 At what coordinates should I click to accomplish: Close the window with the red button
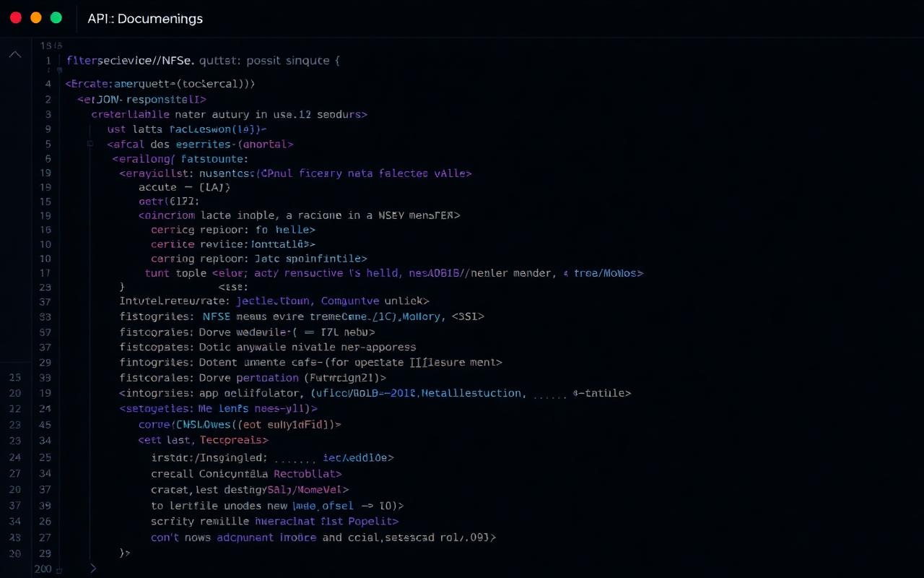16,18
